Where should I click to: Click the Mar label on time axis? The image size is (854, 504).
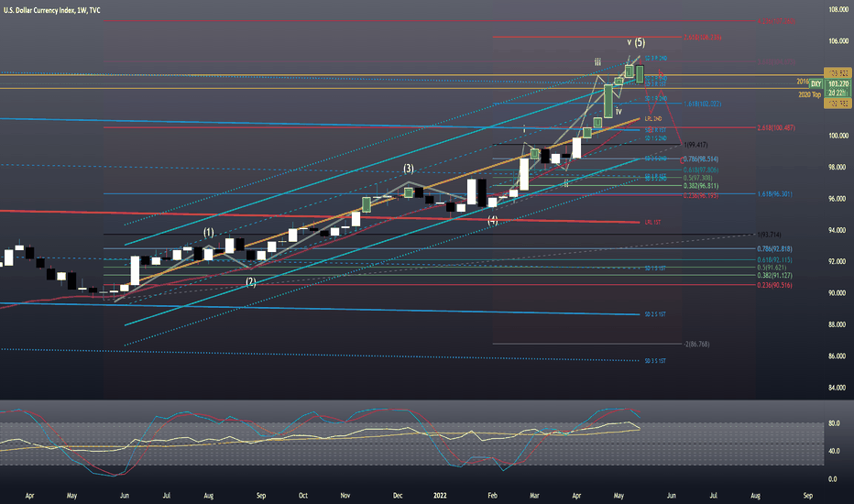point(534,496)
